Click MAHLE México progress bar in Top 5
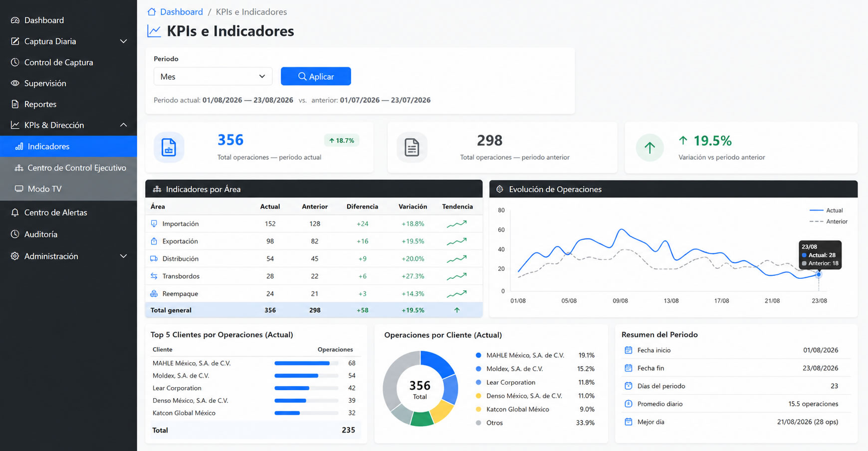The width and height of the screenshot is (868, 451). pos(306,363)
